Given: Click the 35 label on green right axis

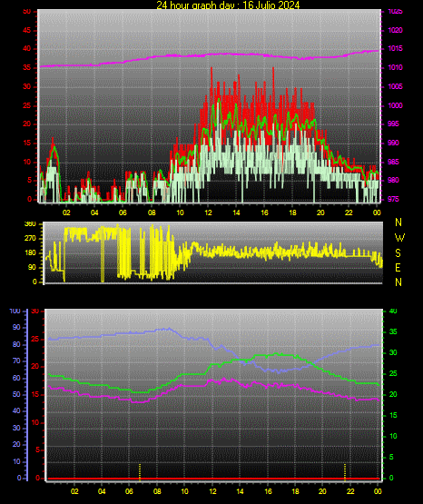Looking at the screenshot, I should pos(393,331).
